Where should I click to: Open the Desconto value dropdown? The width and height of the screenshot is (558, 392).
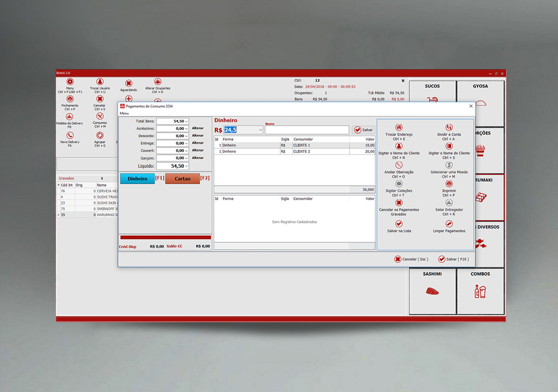pyautogui.click(x=186, y=136)
